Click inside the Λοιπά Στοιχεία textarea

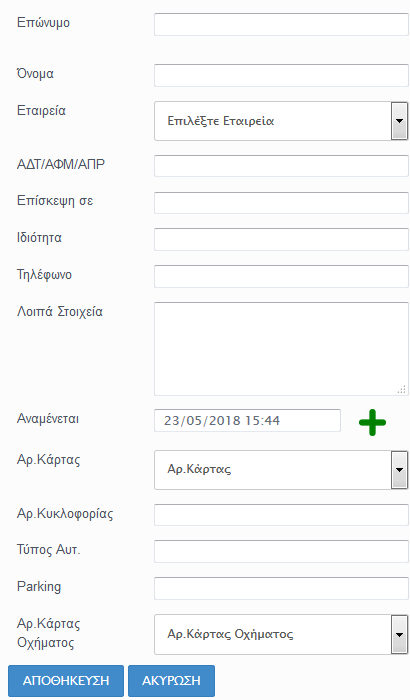281,349
